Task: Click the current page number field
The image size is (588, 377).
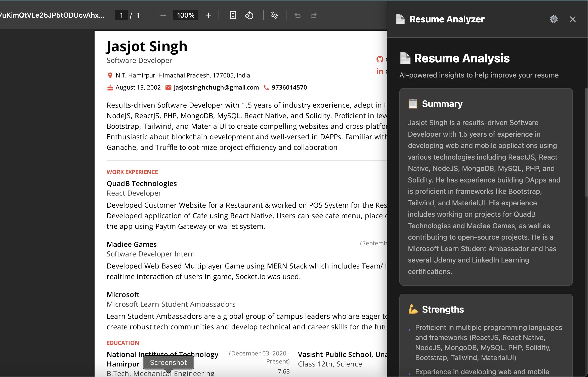Action: (121, 15)
